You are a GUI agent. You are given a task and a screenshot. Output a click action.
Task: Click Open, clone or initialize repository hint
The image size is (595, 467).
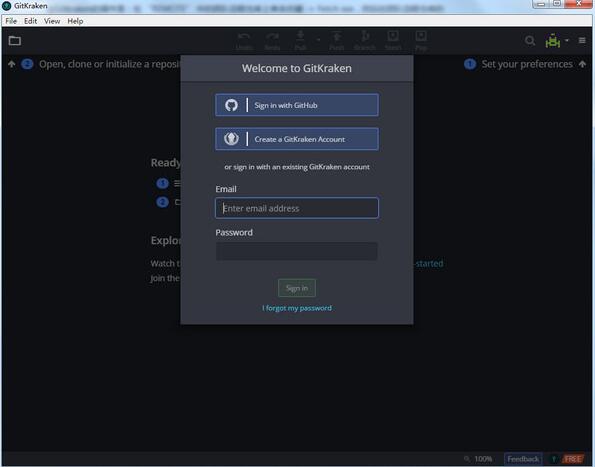(109, 64)
